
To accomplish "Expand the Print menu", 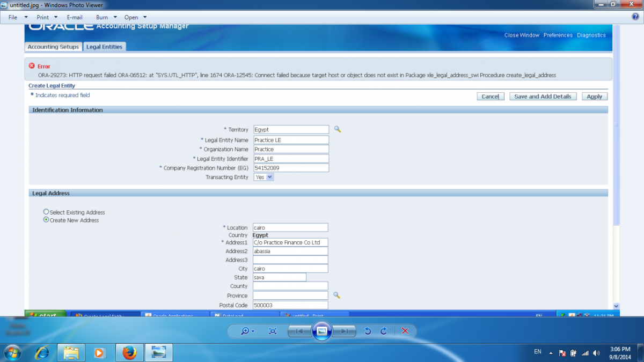I will point(47,17).
